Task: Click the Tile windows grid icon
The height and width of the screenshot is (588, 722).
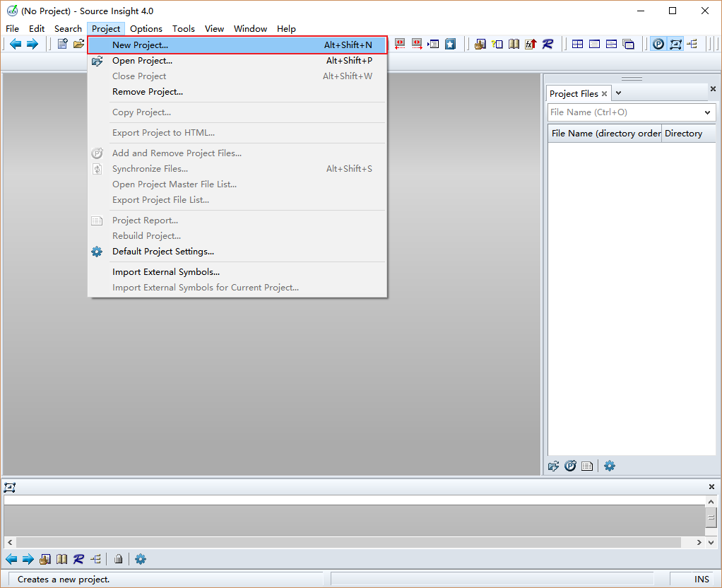Action: [577, 45]
